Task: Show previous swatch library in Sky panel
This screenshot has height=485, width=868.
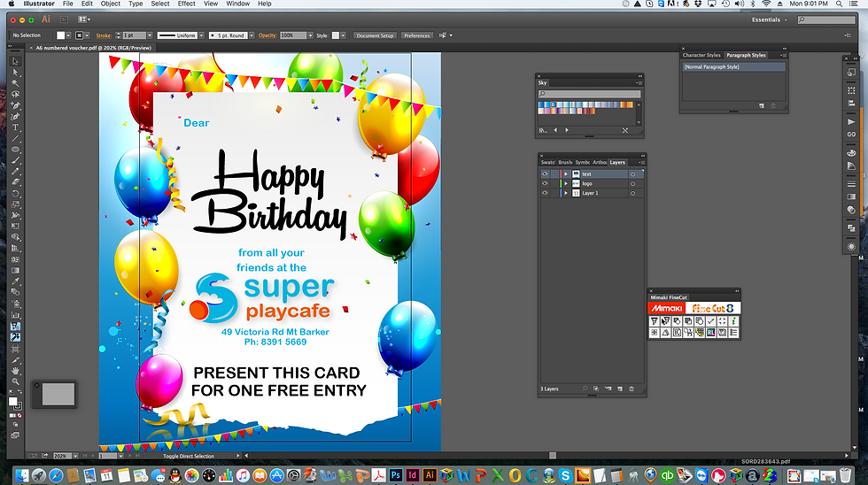Action: click(556, 130)
